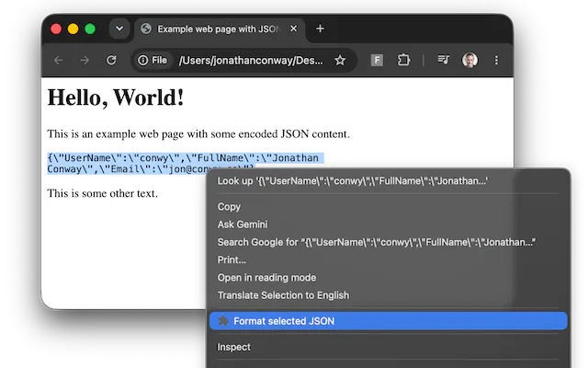Select Translate Selection to English
This screenshot has width=588, height=368.
tap(389, 295)
